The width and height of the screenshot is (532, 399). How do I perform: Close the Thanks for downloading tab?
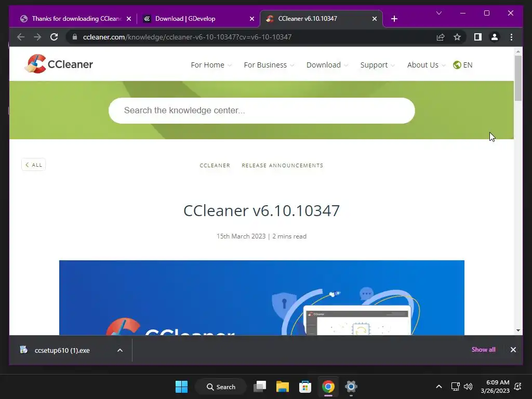(x=129, y=19)
